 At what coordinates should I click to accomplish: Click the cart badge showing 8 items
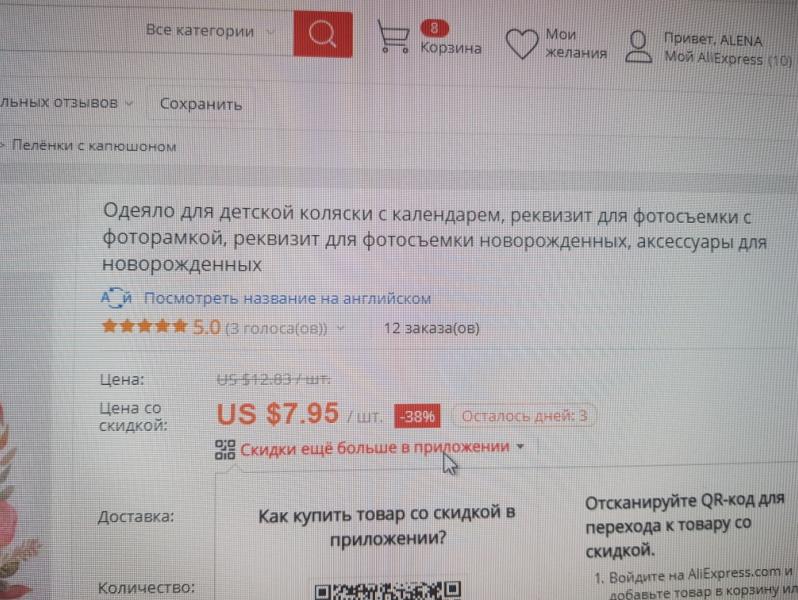tap(434, 28)
